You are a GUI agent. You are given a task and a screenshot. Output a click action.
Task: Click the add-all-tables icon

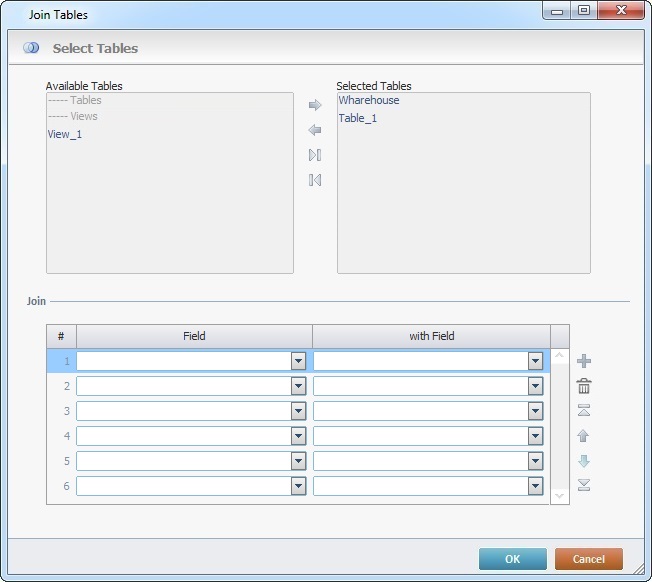(315, 155)
